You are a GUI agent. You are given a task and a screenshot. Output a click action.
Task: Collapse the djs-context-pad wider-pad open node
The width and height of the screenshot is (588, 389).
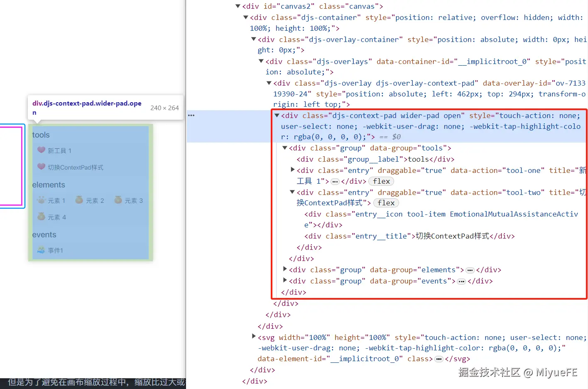coord(277,115)
